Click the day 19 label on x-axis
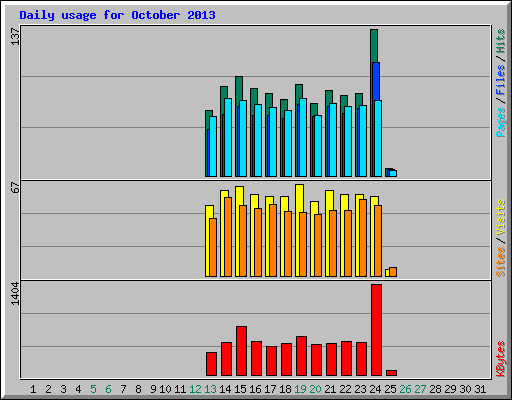This screenshot has height=400, width=512. pos(300,389)
